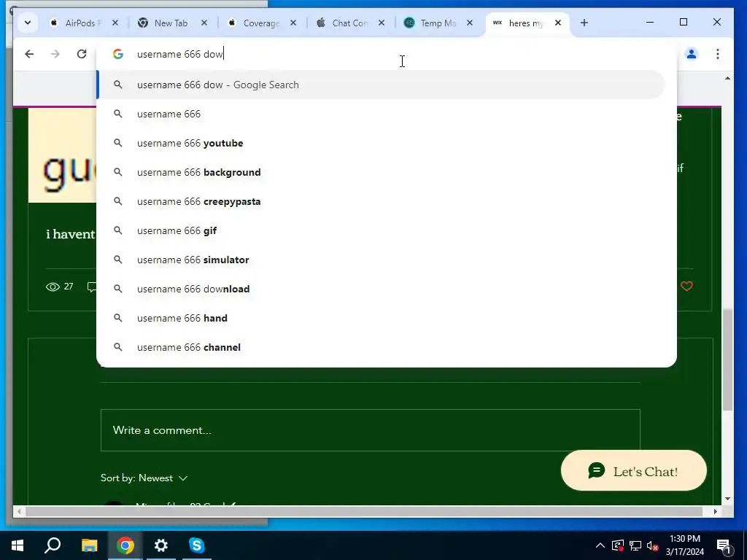Switch to the Coverage tab

point(262,23)
